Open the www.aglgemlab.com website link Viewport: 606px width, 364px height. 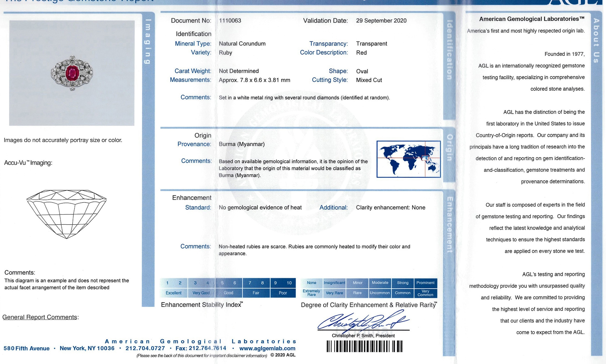tap(267, 348)
